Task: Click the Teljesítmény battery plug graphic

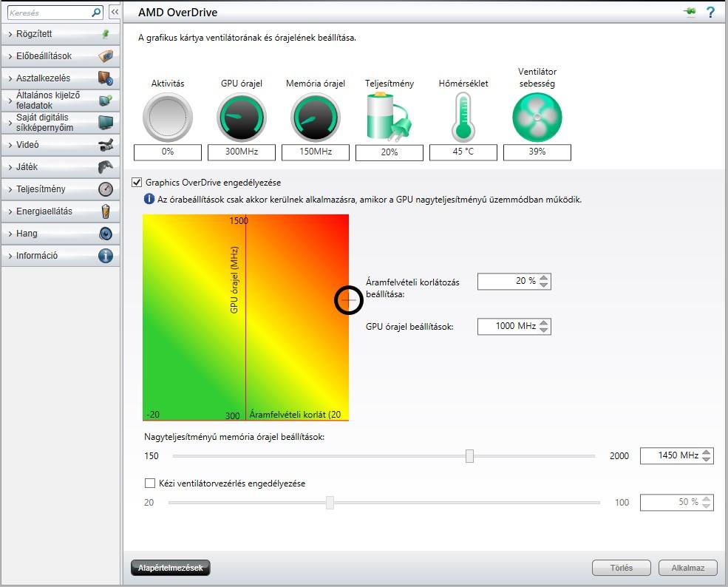Action: (x=389, y=116)
